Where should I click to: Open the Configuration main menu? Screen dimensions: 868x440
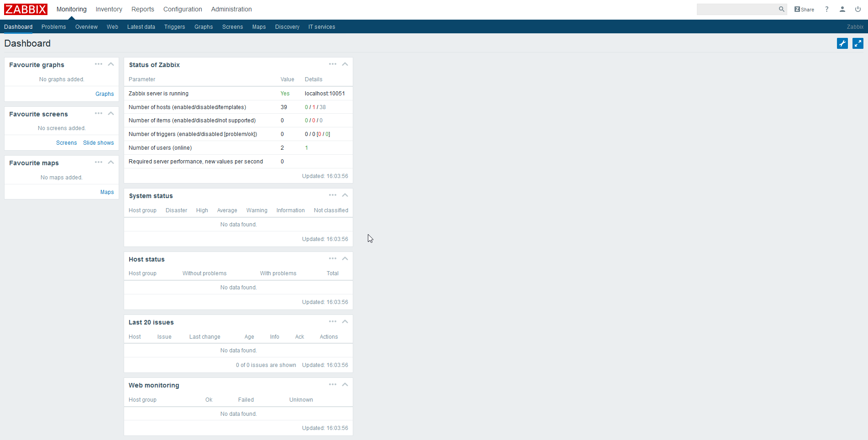pos(183,9)
